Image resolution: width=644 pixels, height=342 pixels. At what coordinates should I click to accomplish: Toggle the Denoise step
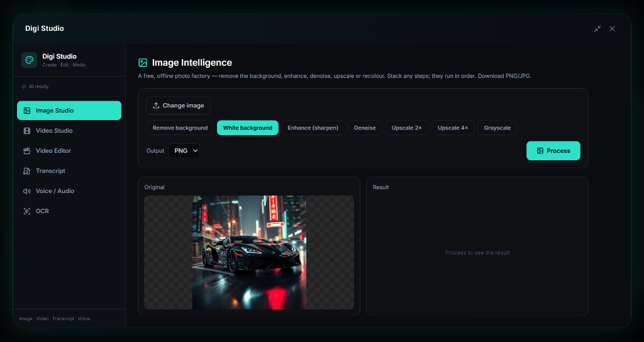[365, 128]
